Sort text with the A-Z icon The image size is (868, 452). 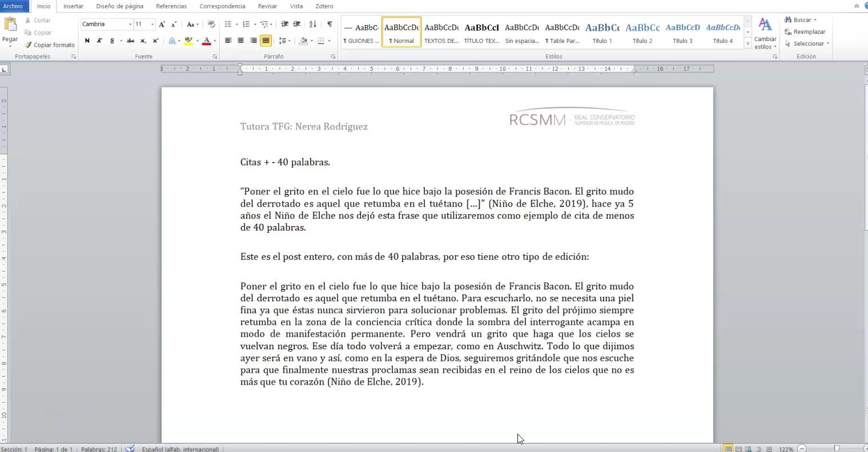tap(312, 25)
